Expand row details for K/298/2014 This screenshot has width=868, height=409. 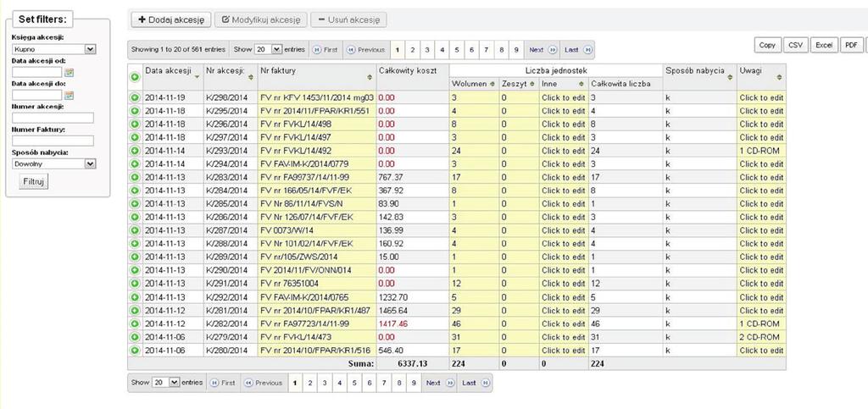[135, 97]
